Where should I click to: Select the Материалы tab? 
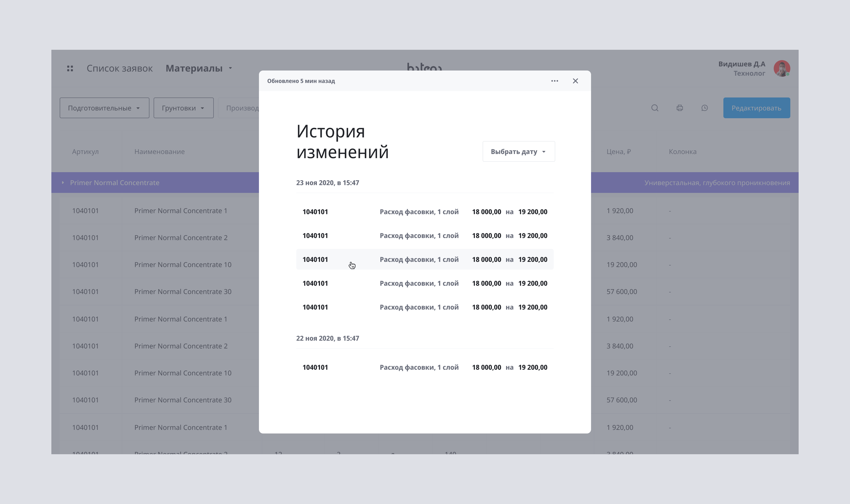click(x=194, y=68)
